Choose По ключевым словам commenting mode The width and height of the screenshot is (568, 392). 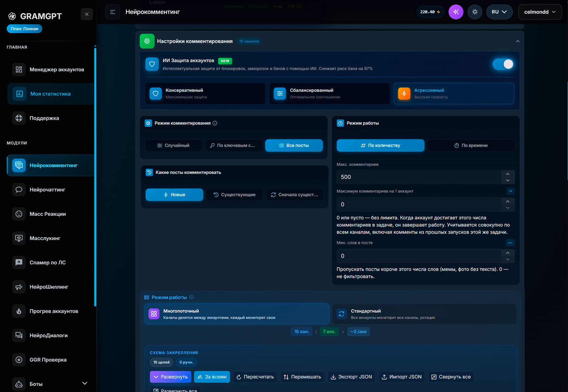click(x=234, y=145)
